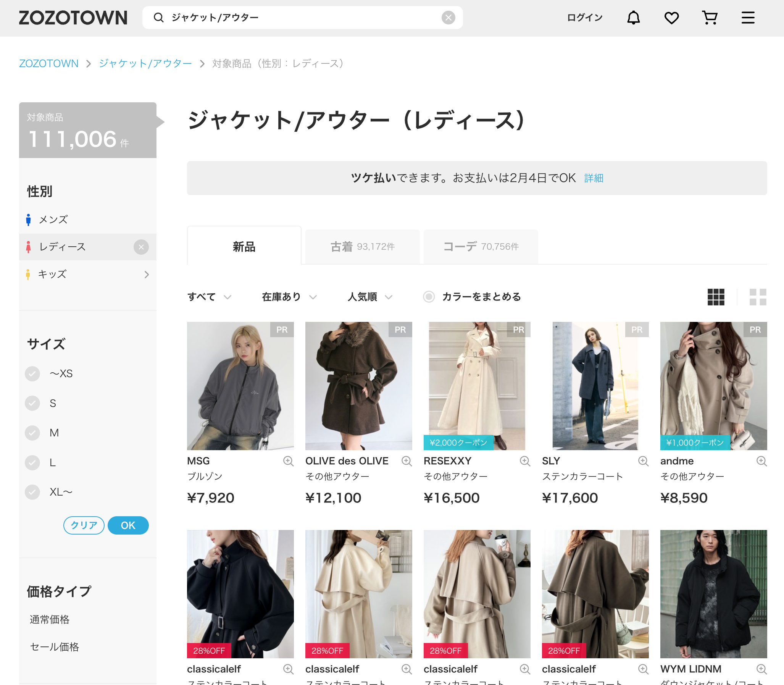Open the OLIVE des OLIVE coat image
The width and height of the screenshot is (784, 685).
[x=359, y=386]
